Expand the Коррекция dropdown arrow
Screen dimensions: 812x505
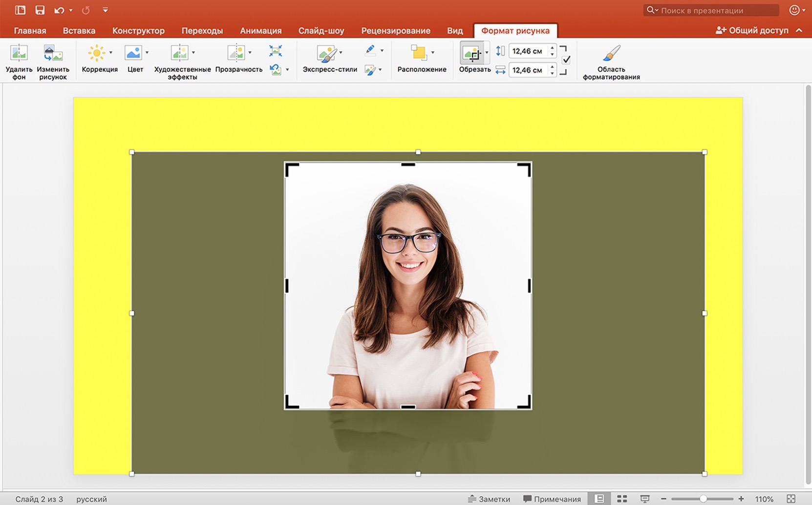pos(111,52)
